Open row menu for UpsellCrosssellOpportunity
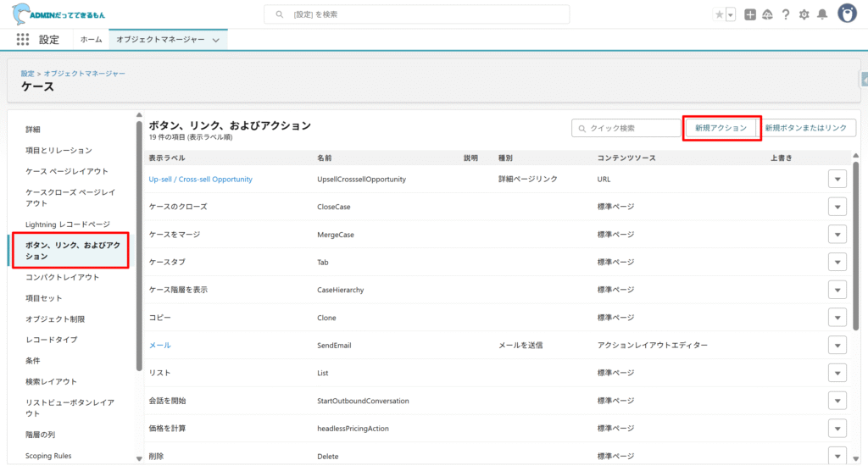 coord(837,180)
